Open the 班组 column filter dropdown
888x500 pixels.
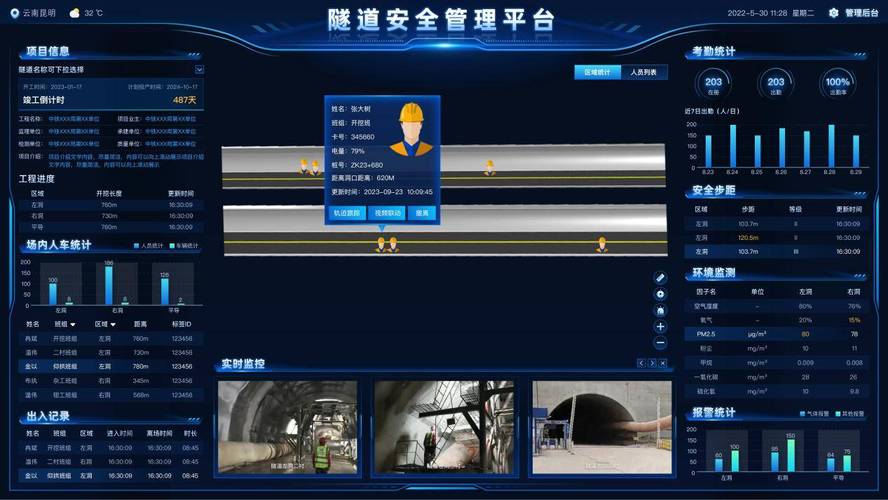click(72, 324)
